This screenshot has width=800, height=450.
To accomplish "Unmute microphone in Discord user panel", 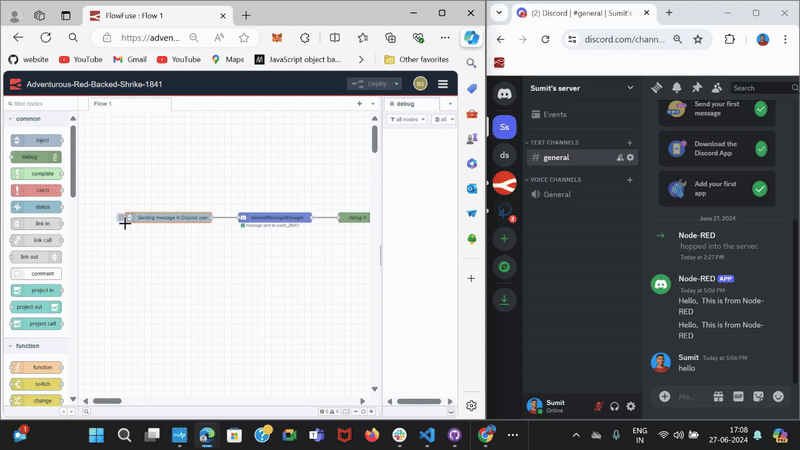I will 598,406.
